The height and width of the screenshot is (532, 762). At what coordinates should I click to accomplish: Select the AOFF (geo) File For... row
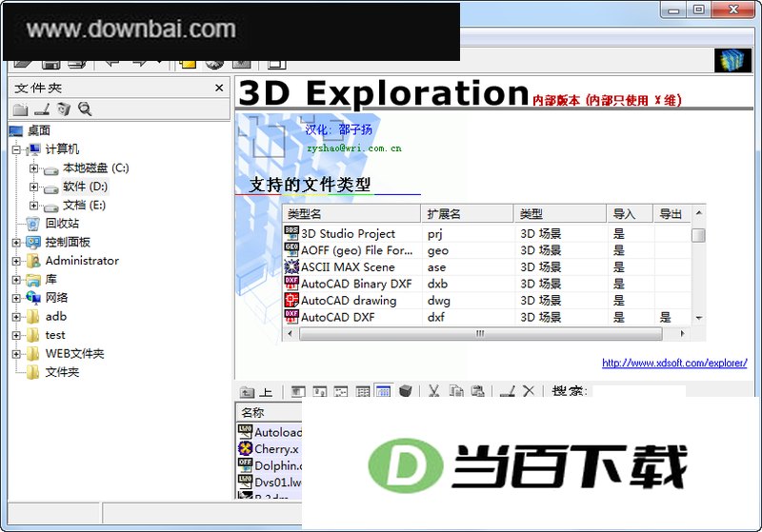point(487,250)
